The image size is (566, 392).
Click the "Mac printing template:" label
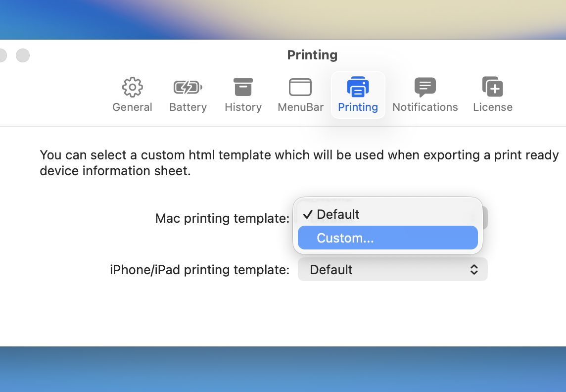click(x=222, y=218)
